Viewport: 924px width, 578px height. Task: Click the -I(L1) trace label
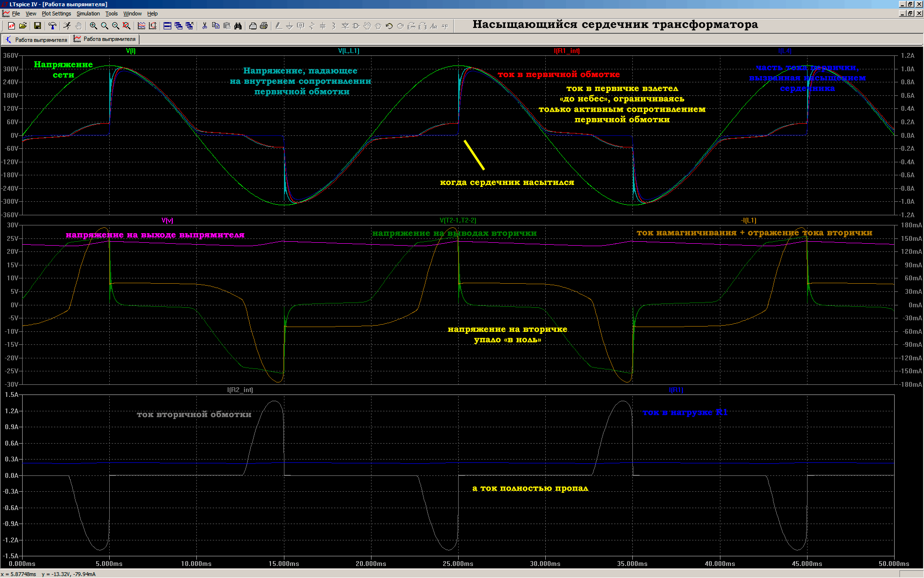pyautogui.click(x=749, y=220)
